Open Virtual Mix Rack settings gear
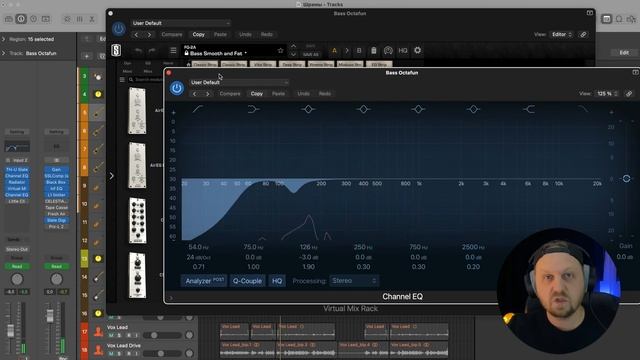The width and height of the screenshot is (640, 360). pos(417,50)
